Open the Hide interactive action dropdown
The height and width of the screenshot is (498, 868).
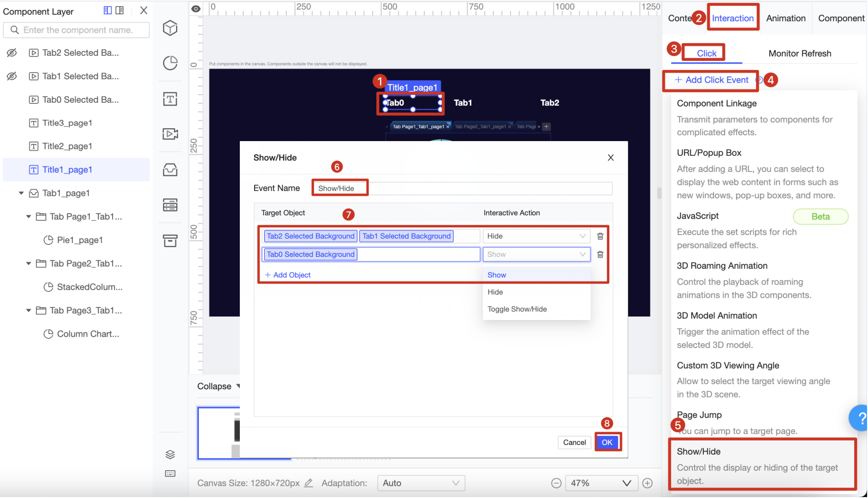[x=536, y=236]
